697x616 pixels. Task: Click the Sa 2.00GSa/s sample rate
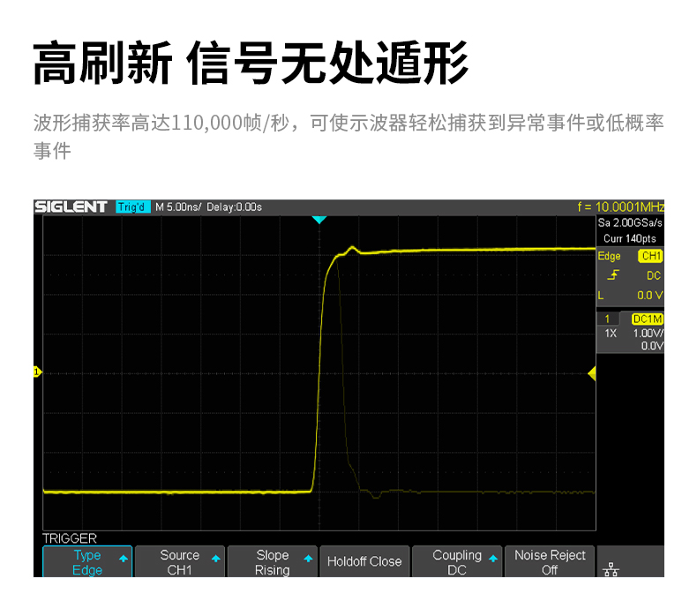(x=630, y=222)
